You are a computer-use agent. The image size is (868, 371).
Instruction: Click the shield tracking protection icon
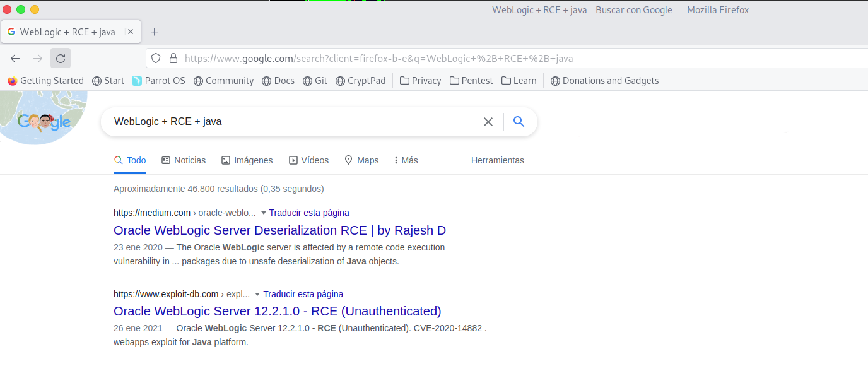point(156,59)
